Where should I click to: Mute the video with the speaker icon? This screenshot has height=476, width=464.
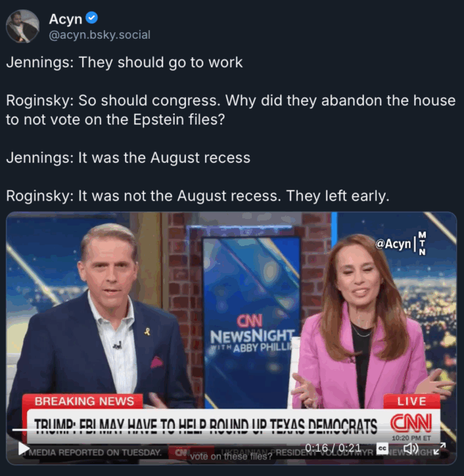411,448
